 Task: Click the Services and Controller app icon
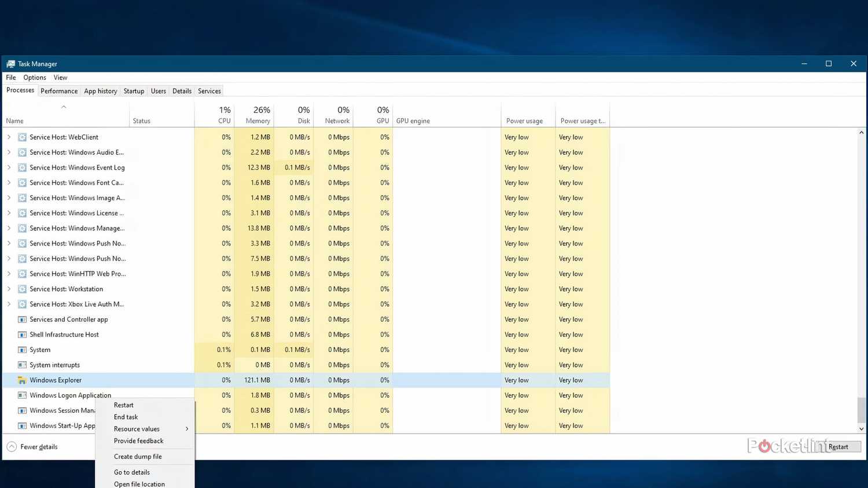21,319
